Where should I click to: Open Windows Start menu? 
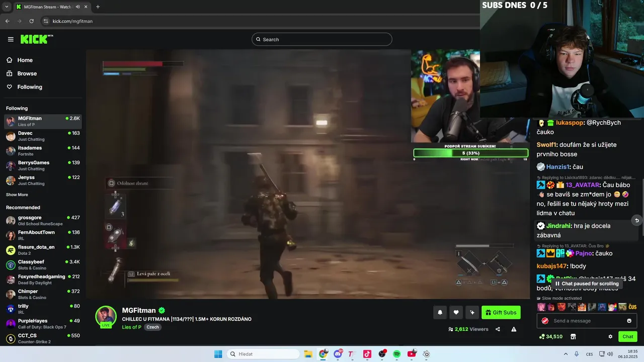(x=218, y=354)
